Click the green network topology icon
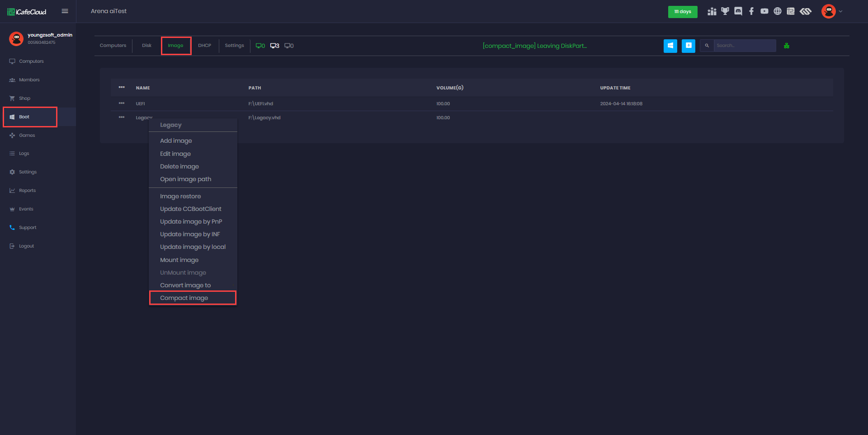868x435 pixels. pyautogui.click(x=787, y=46)
